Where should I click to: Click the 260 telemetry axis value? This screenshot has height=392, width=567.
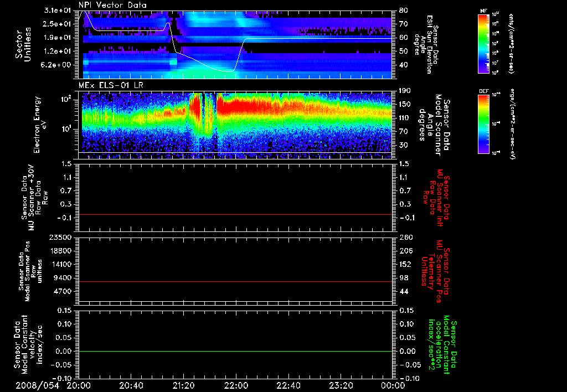coord(406,237)
